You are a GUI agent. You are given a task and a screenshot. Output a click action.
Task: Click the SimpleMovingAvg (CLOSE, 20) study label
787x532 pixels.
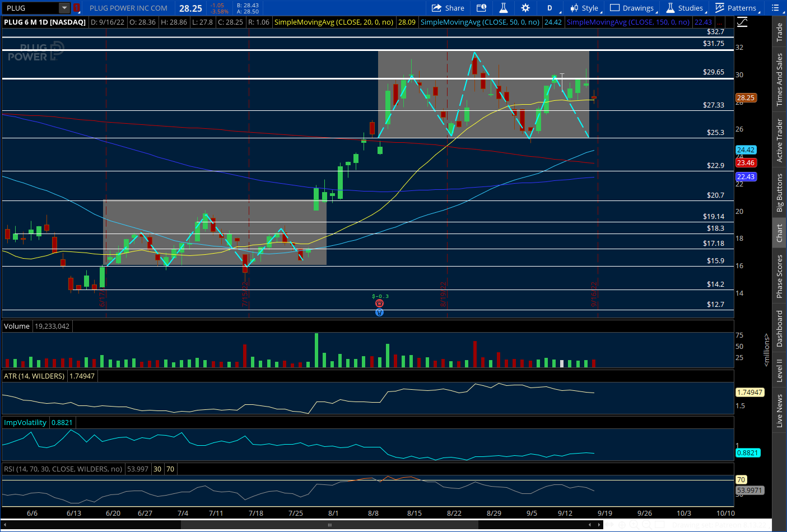(x=333, y=22)
